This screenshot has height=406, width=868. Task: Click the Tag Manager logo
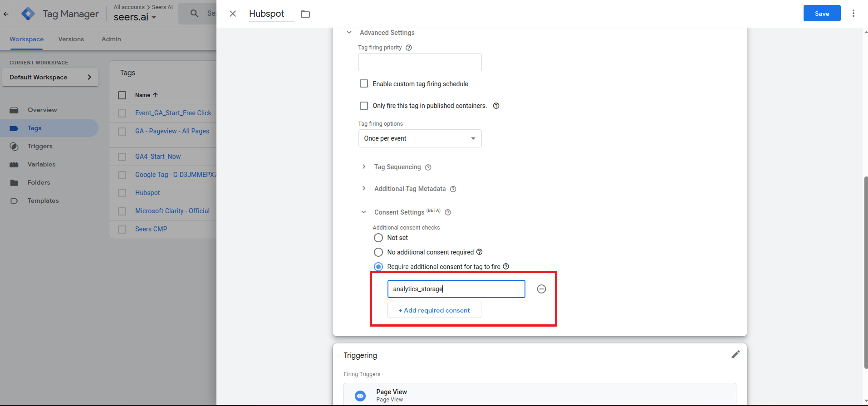pyautogui.click(x=28, y=14)
